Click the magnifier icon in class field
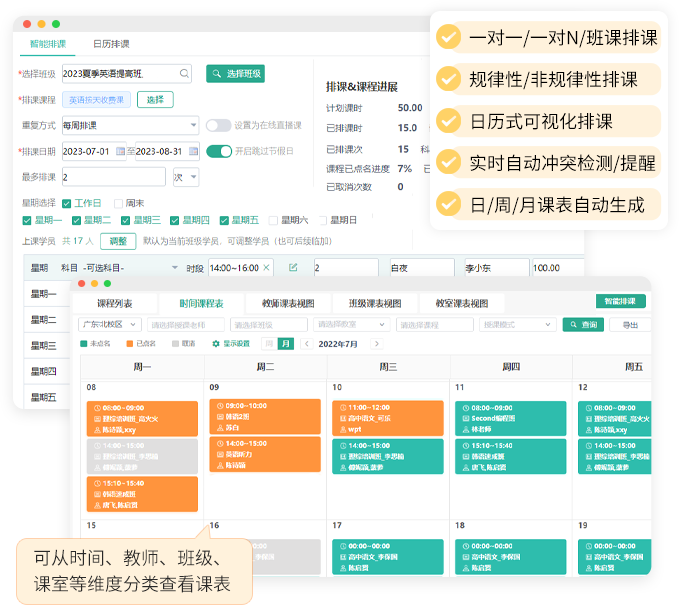 coord(184,73)
